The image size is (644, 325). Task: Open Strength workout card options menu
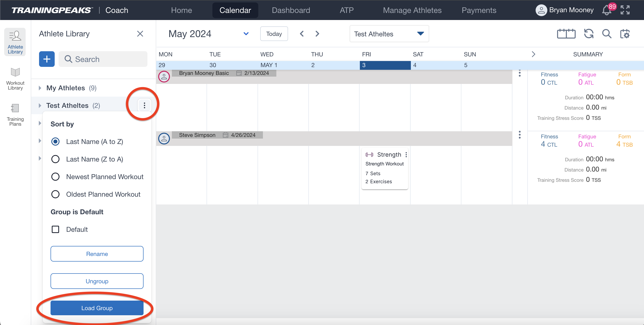point(406,155)
